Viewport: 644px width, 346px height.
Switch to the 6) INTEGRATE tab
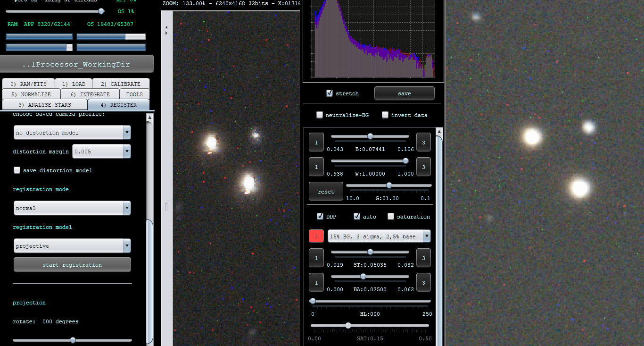click(x=90, y=94)
